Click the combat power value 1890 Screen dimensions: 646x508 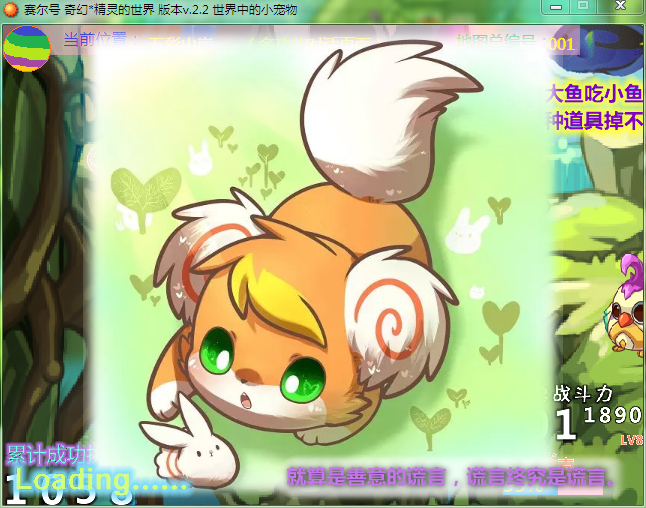[x=613, y=415]
